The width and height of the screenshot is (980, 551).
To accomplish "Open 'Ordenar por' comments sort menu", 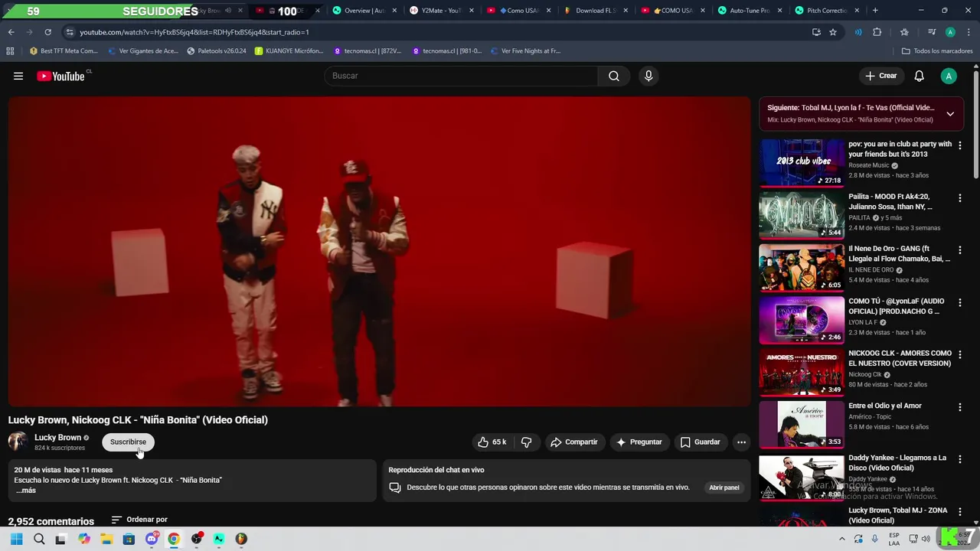I will pos(139,520).
